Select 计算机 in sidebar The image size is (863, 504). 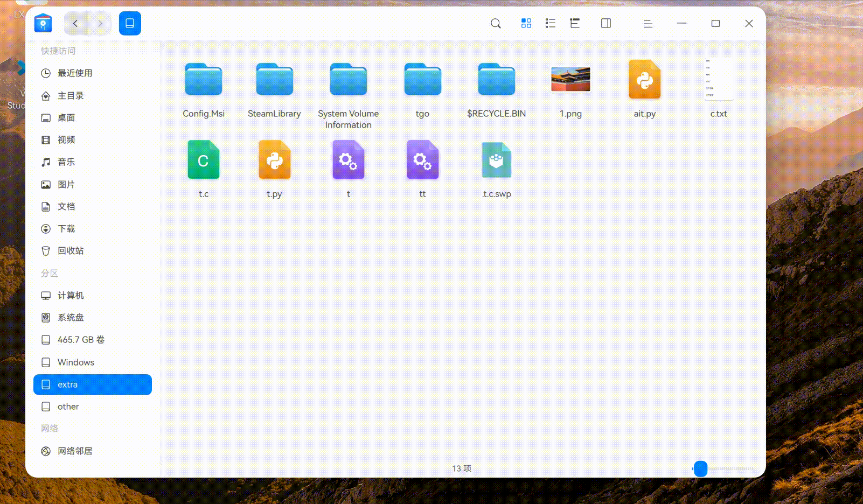click(x=93, y=295)
